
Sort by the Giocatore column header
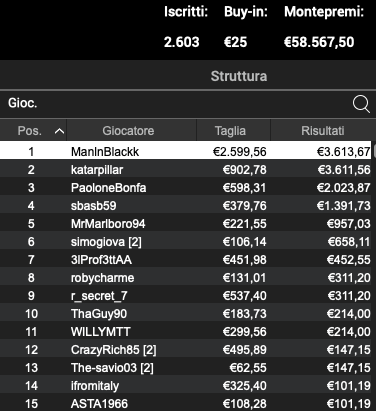128,131
